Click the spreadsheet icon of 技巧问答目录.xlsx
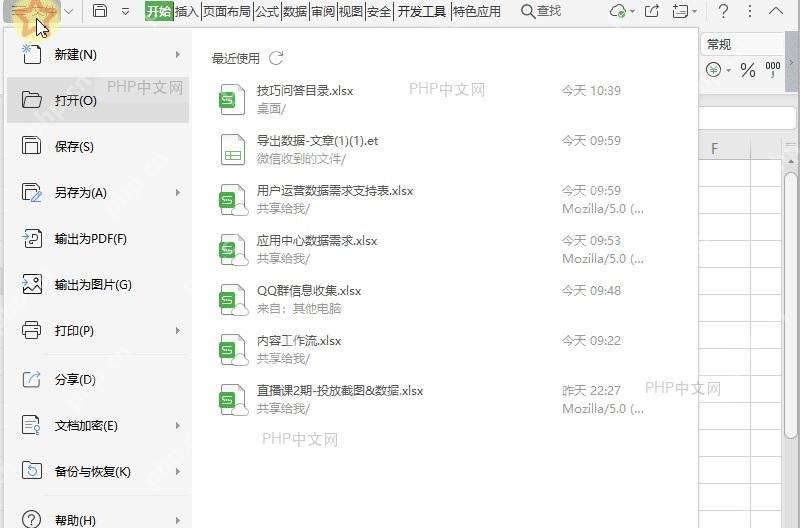This screenshot has width=800, height=528. tap(232, 99)
